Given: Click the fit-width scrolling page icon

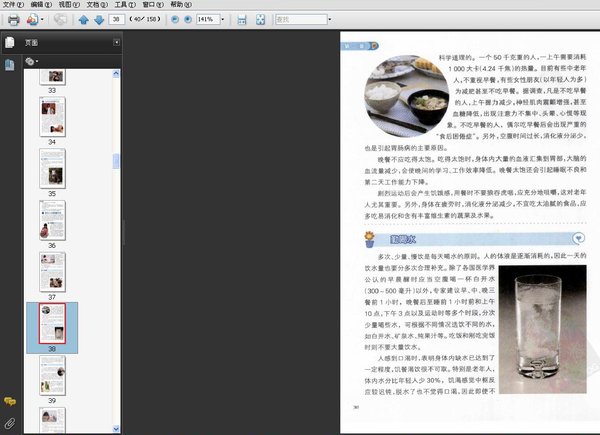Looking at the screenshot, I should (241, 20).
